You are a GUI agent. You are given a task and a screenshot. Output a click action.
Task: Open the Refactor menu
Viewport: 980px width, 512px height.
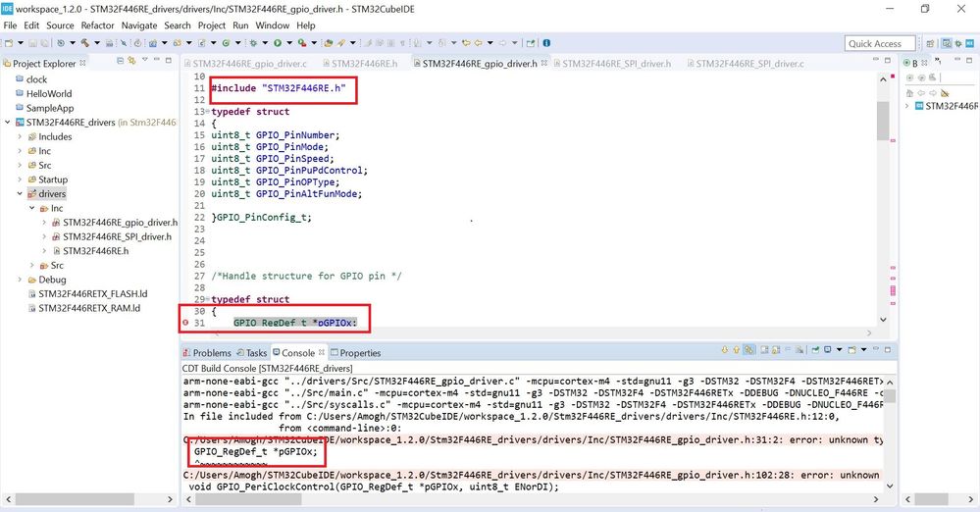pyautogui.click(x=97, y=26)
